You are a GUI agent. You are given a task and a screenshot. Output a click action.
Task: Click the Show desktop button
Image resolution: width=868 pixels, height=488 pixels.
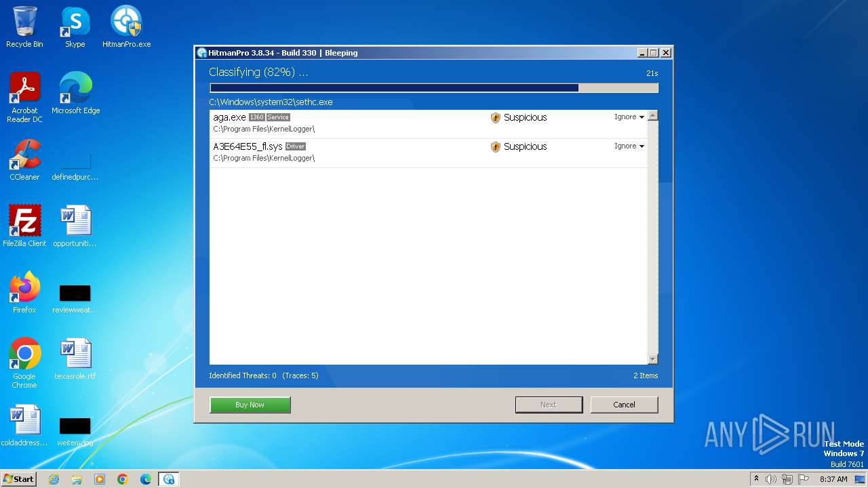pyautogui.click(x=861, y=479)
